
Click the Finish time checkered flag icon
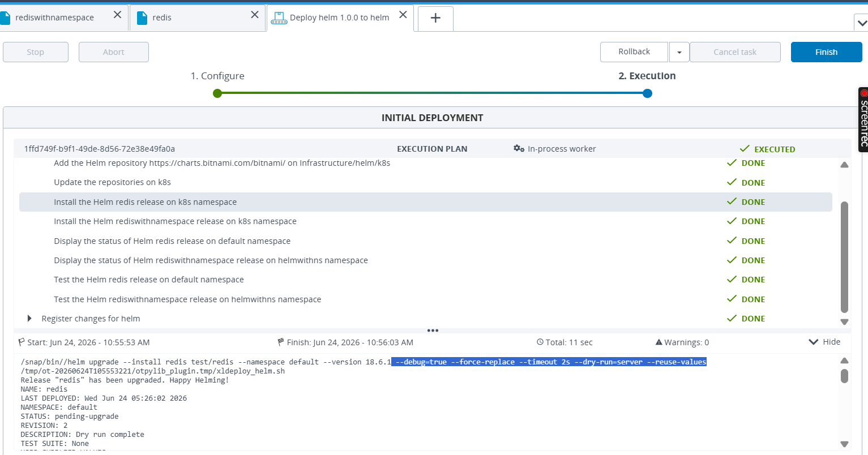coord(281,342)
